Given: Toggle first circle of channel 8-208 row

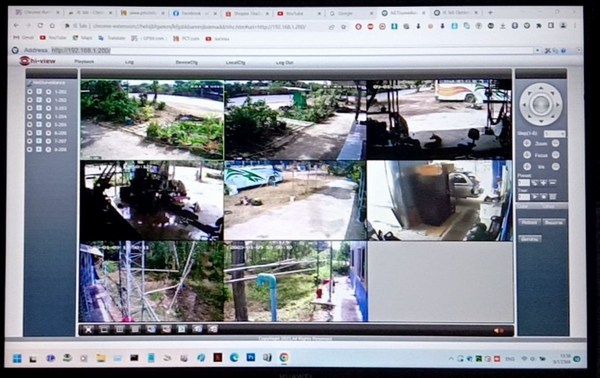Looking at the screenshot, I should coord(30,150).
